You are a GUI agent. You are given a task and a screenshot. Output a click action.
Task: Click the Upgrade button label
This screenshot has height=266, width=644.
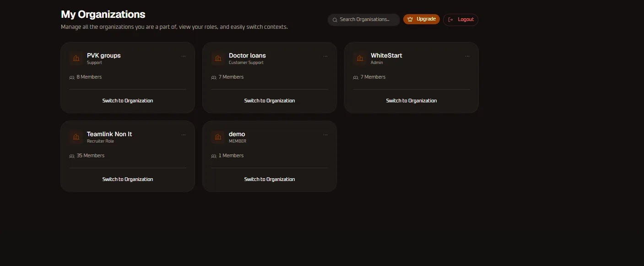tap(426, 19)
